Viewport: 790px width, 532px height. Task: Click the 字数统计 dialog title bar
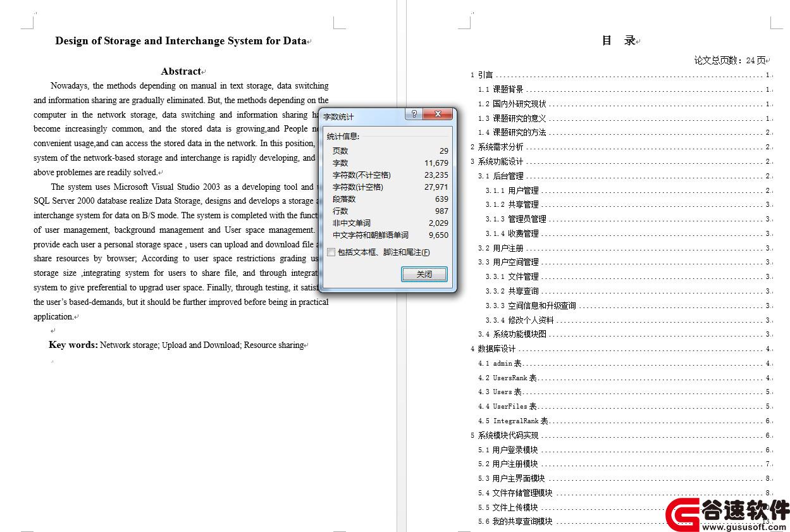point(362,116)
